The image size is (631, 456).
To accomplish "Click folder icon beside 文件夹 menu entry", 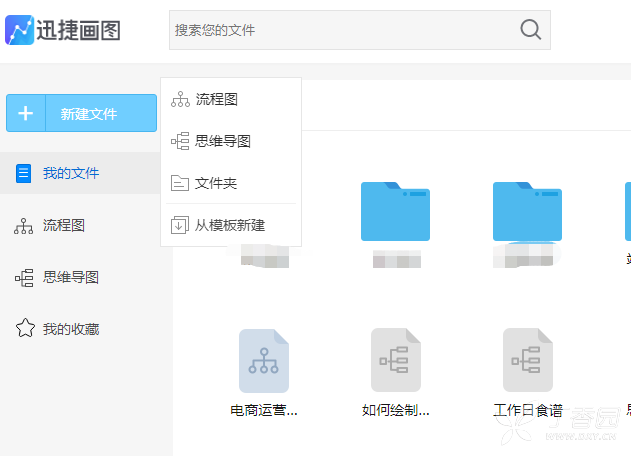I will (x=180, y=183).
